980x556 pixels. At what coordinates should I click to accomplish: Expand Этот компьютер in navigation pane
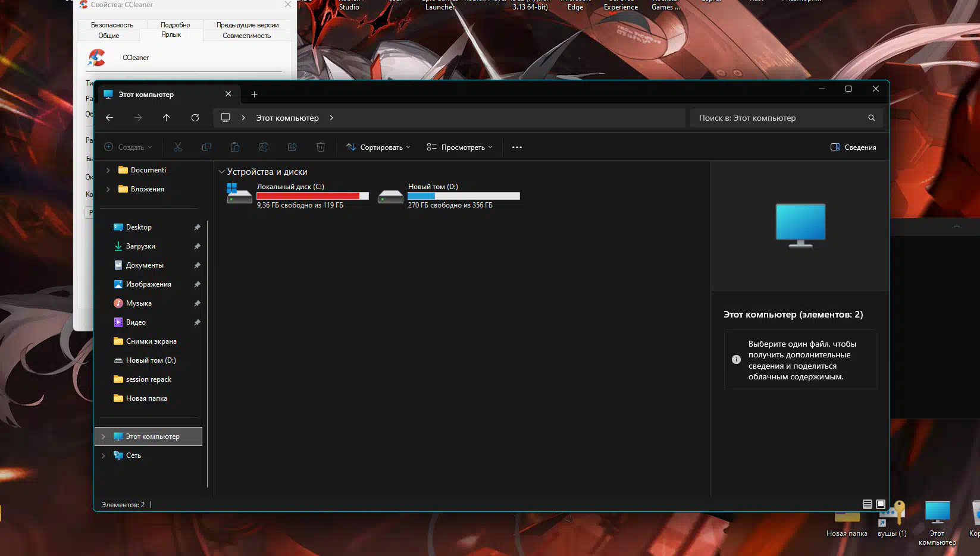point(103,436)
